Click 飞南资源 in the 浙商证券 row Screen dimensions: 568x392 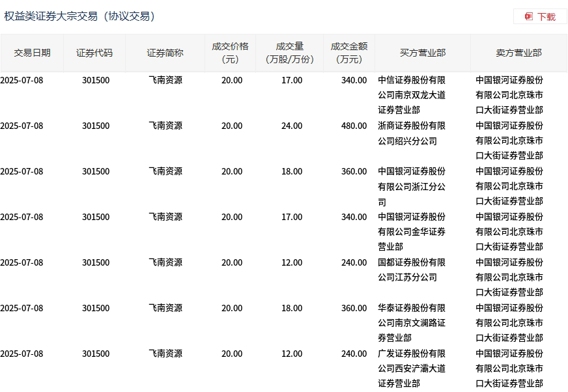pos(165,126)
